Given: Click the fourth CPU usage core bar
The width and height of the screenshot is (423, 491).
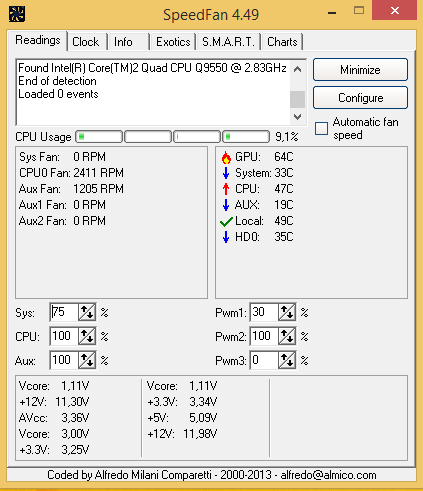Looking at the screenshot, I should [x=246, y=137].
